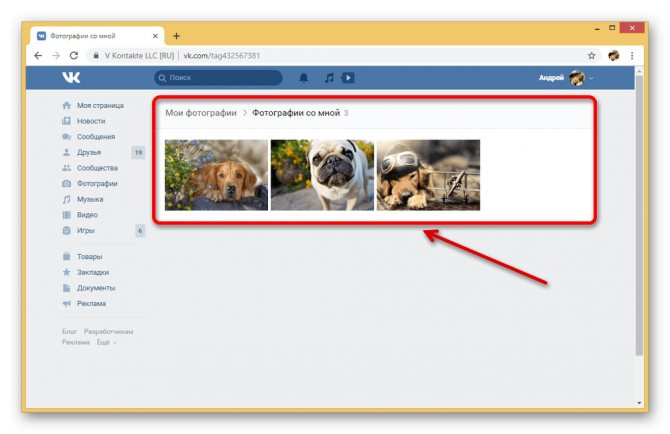Click Андрей's avatar in the VK header
This screenshot has width=670, height=434.
(x=577, y=78)
